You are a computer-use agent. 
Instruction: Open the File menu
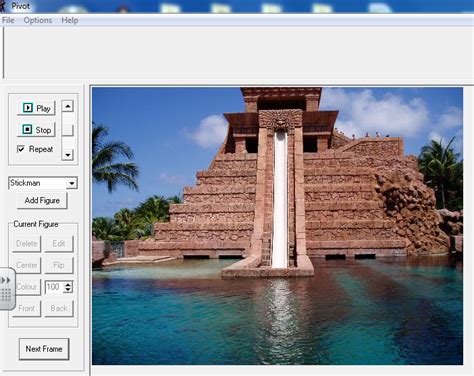coord(8,20)
